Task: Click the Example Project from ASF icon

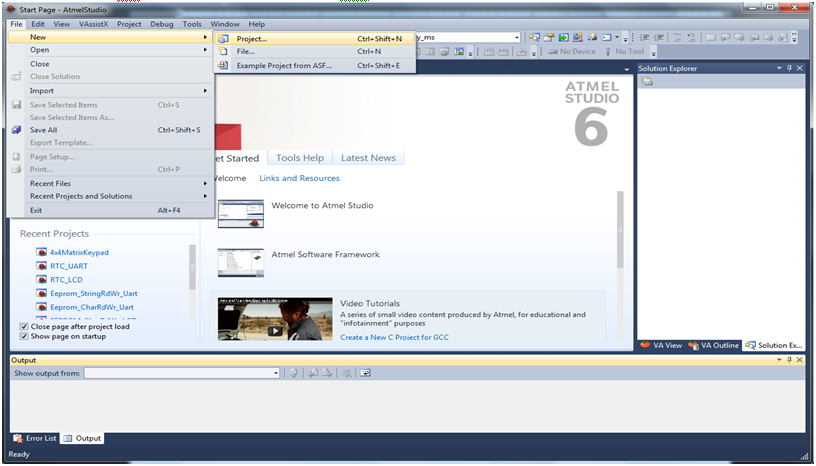Action: coord(223,66)
